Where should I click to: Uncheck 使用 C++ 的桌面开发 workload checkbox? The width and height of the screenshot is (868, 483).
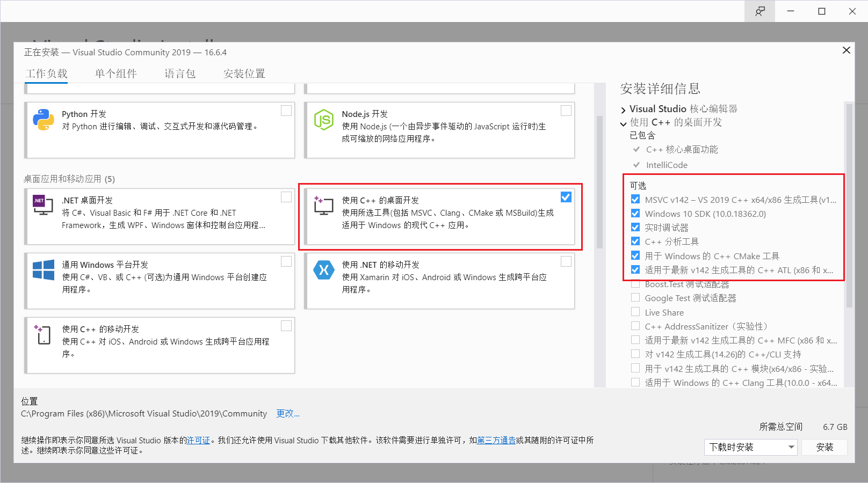(566, 197)
